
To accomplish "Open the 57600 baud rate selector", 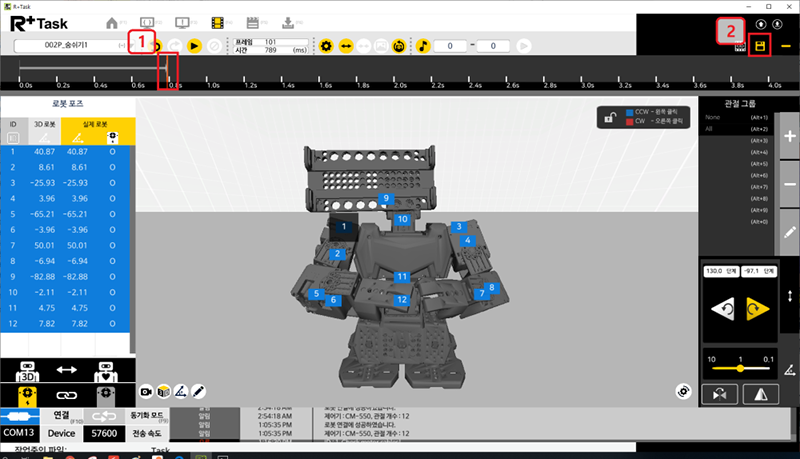I will [x=102, y=433].
